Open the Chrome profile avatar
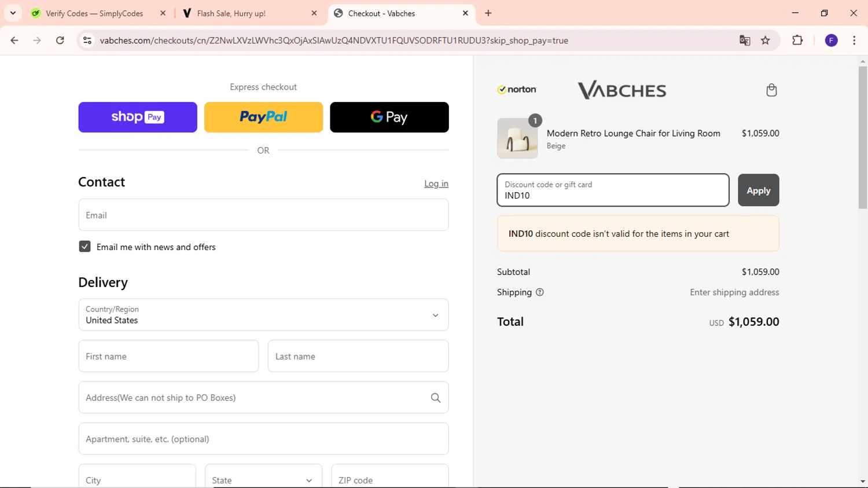868x488 pixels. coord(832,41)
